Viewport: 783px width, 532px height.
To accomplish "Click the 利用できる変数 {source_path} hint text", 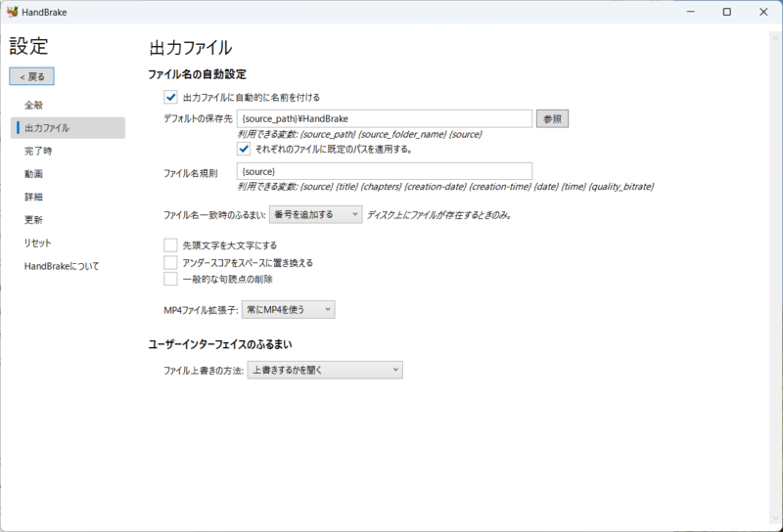I will coord(359,134).
